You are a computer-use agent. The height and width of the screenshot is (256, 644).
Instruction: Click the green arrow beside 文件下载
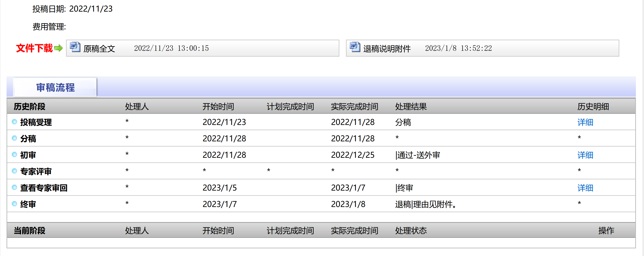[58, 48]
